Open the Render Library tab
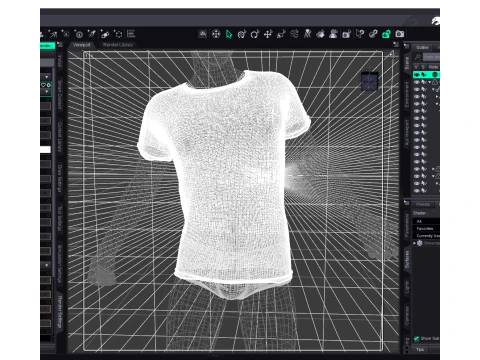The height and width of the screenshot is (360, 480). [x=118, y=45]
